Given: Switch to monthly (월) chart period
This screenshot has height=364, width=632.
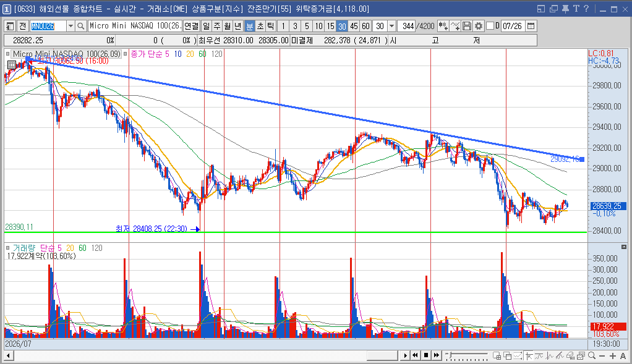Looking at the screenshot, I should [x=228, y=26].
